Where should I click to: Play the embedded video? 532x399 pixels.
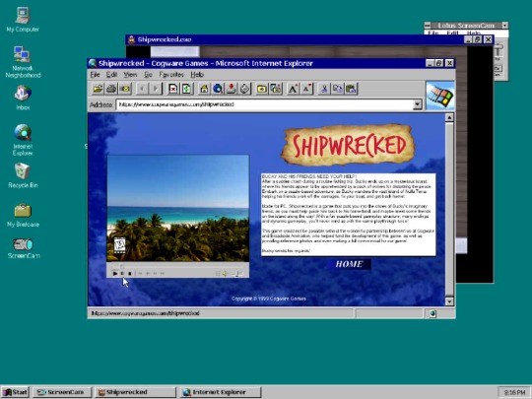115,273
